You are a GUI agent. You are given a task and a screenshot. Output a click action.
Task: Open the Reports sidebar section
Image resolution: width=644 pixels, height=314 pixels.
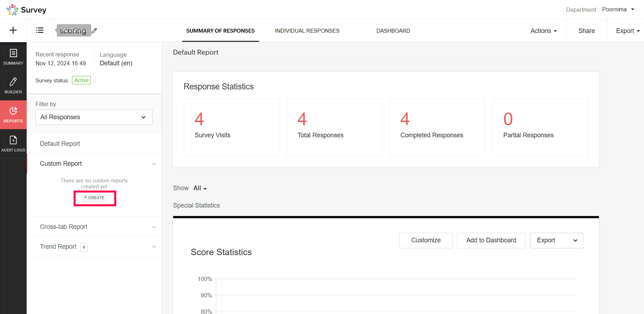pyautogui.click(x=13, y=115)
